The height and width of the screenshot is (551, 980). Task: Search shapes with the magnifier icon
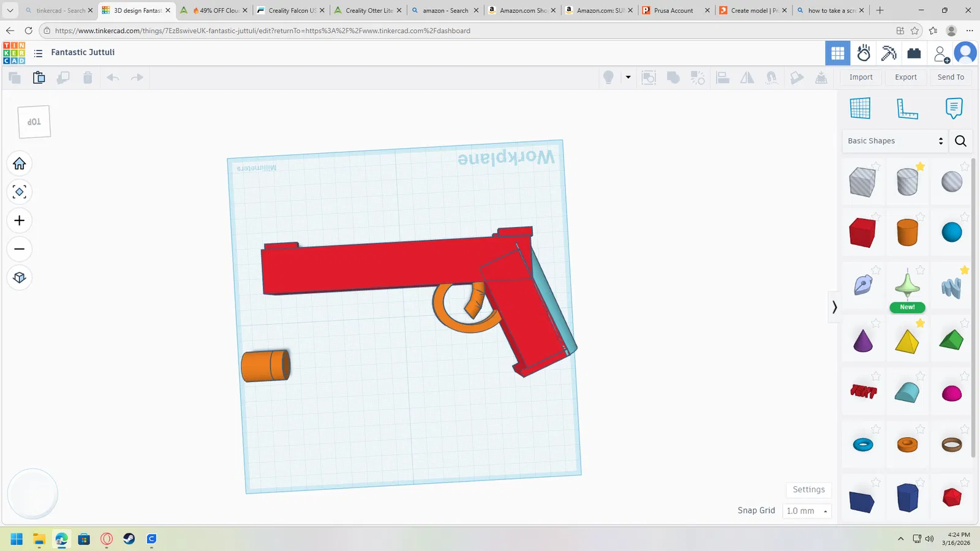(x=960, y=141)
